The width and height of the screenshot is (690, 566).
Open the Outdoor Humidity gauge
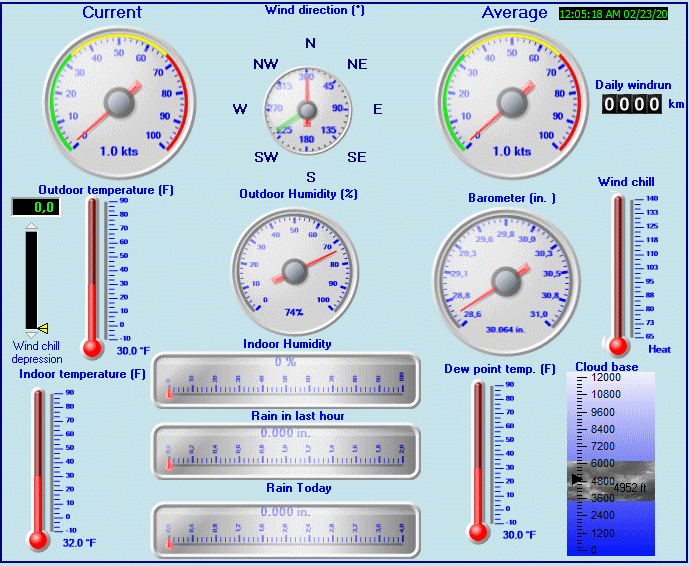click(x=295, y=271)
